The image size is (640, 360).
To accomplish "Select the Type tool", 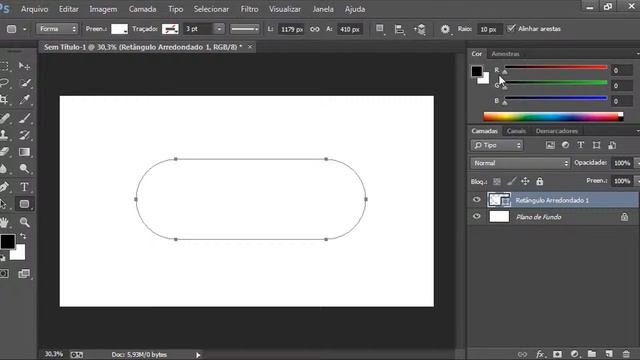I will pos(24,187).
